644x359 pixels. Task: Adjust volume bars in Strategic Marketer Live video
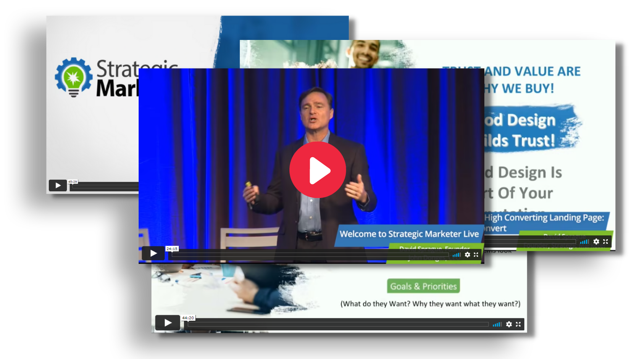tap(457, 255)
